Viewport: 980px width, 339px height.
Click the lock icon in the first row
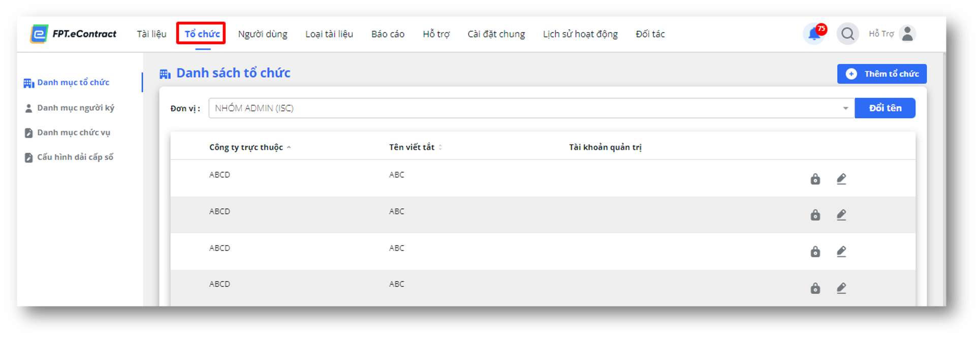[815, 179]
